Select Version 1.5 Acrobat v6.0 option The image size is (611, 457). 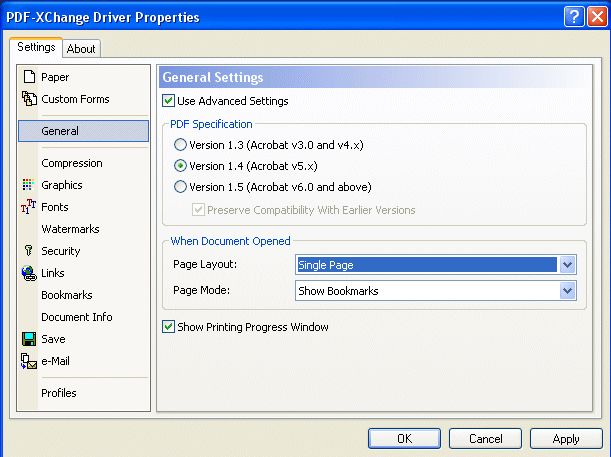180,187
